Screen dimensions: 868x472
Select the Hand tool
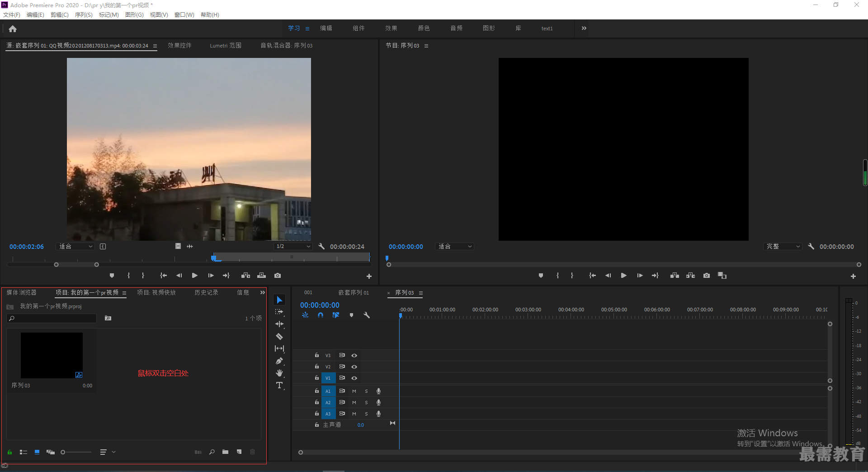point(279,373)
